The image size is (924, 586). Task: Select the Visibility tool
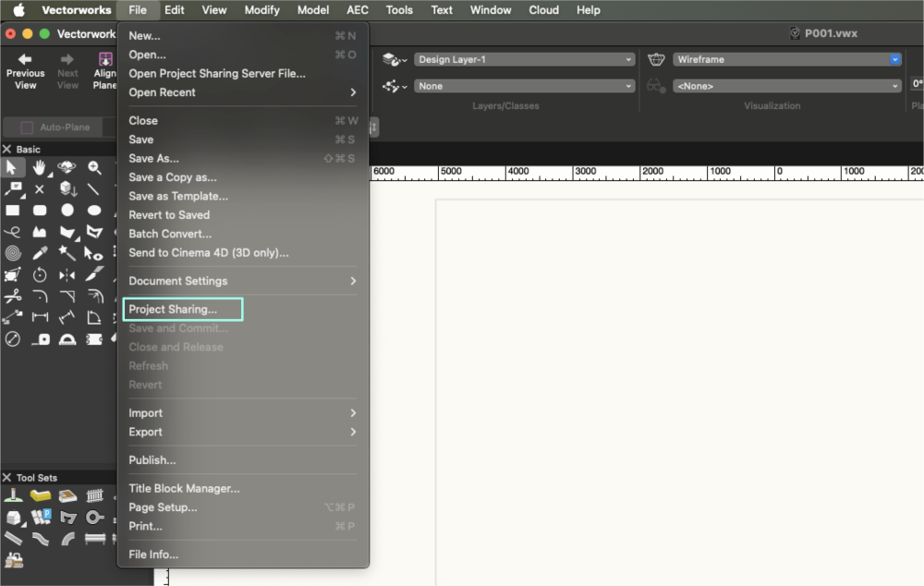(93, 253)
